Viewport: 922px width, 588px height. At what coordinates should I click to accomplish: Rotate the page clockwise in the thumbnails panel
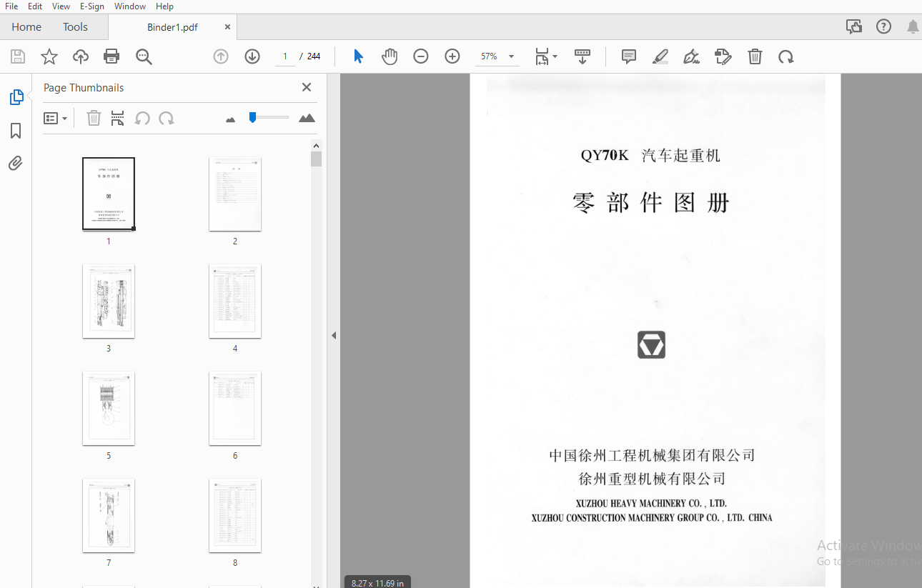coord(167,118)
